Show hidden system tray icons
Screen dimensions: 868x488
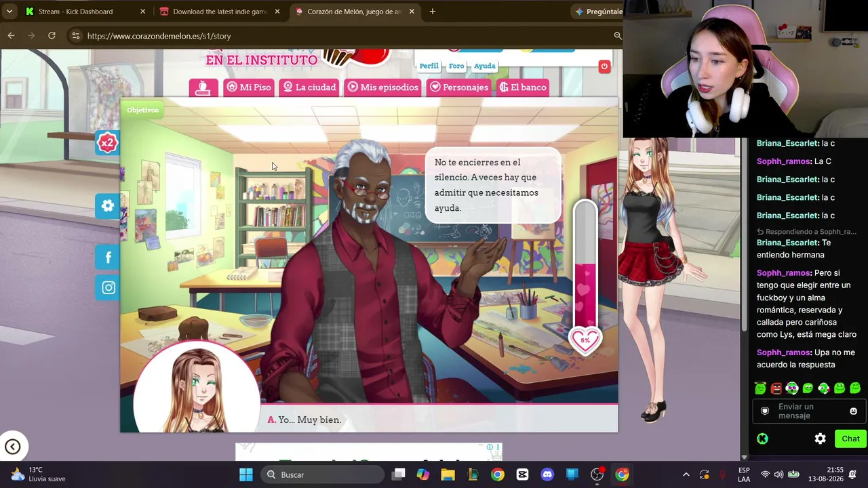pos(686,474)
